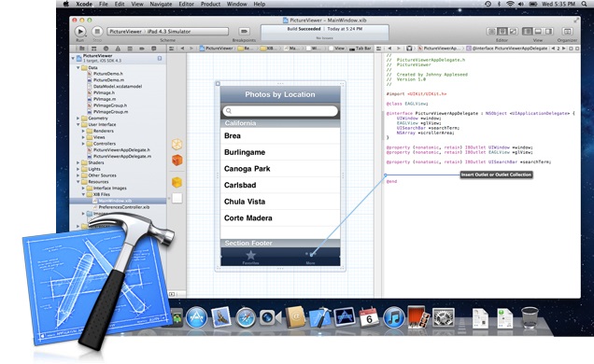Image resolution: width=594 pixels, height=364 pixels.
Task: Show the Issue navigator warning icon
Action: pos(118,49)
